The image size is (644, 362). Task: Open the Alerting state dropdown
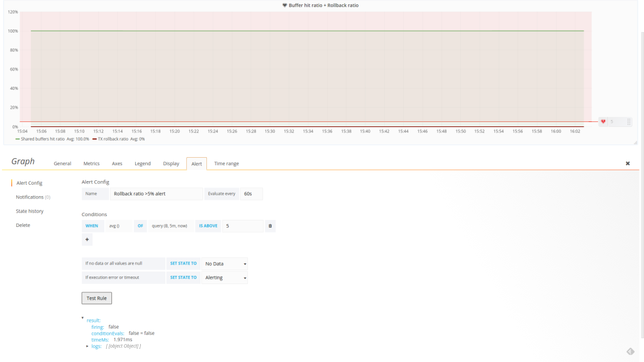225,277
